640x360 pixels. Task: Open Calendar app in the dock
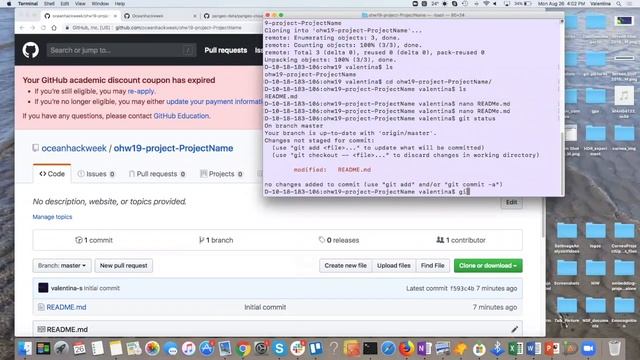point(80,349)
